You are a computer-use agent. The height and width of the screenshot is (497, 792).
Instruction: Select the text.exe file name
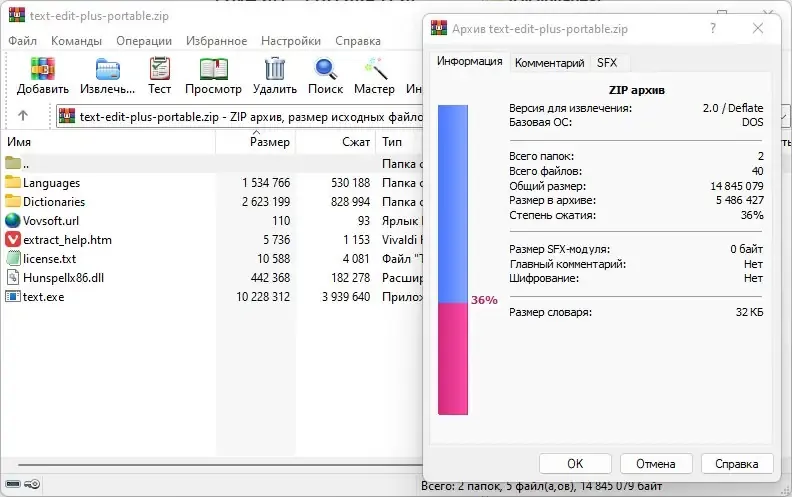(x=43, y=296)
